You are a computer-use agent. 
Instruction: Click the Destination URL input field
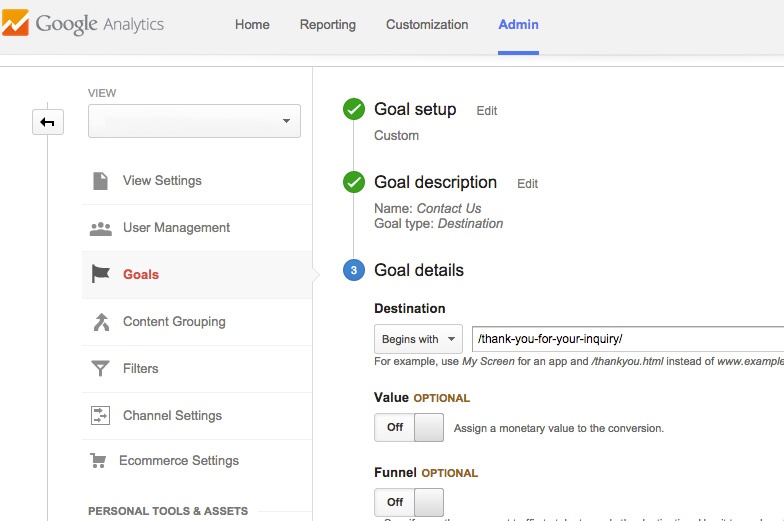pos(627,339)
